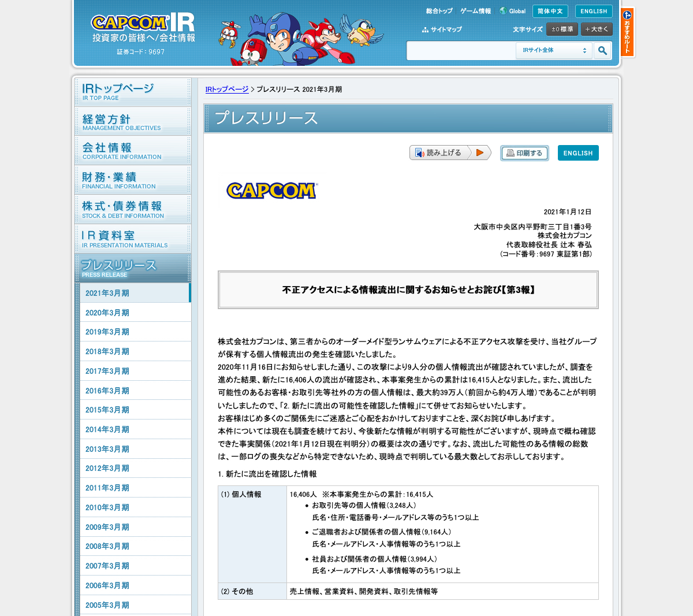Select 2006年3月期 in sidebar list
The width and height of the screenshot is (693, 616).
click(x=135, y=585)
